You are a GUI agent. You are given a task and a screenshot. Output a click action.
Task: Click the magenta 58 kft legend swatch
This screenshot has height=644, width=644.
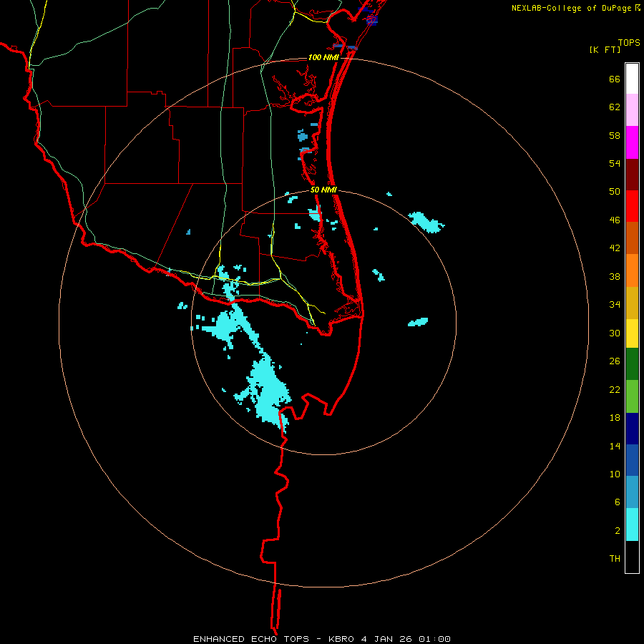point(632,142)
